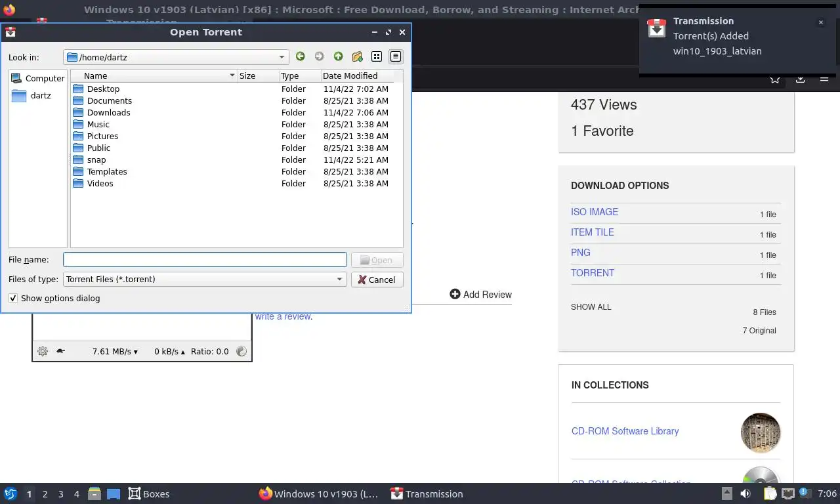Open Firefox hamburger menu
This screenshot has height=504, width=840.
[824, 79]
